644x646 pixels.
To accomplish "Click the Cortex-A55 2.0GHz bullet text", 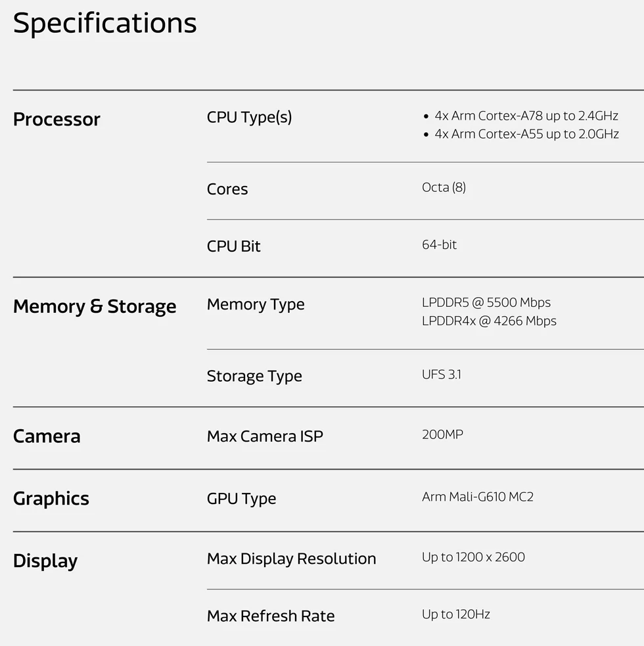I will coord(526,134).
